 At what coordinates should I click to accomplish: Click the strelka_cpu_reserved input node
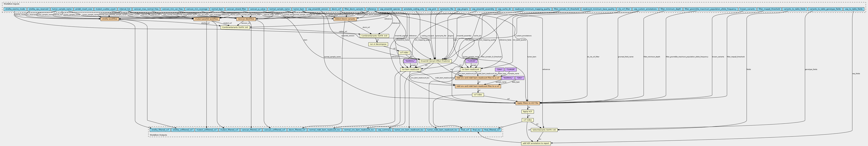pyautogui.click(x=39, y=9)
